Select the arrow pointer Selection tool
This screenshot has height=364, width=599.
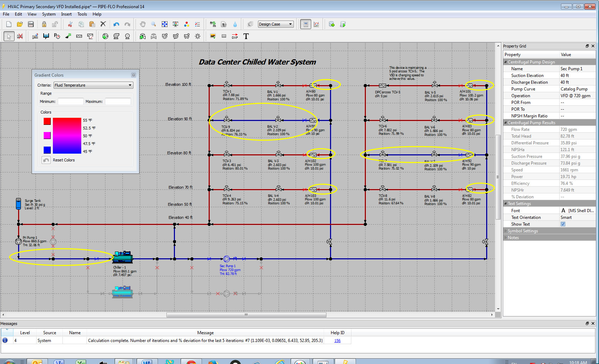pyautogui.click(x=9, y=36)
